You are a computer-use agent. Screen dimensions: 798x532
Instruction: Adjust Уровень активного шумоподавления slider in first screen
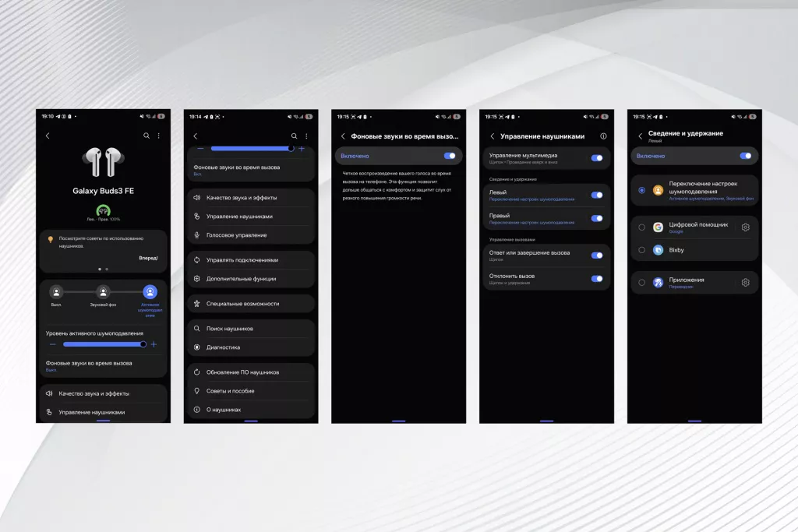coord(104,344)
